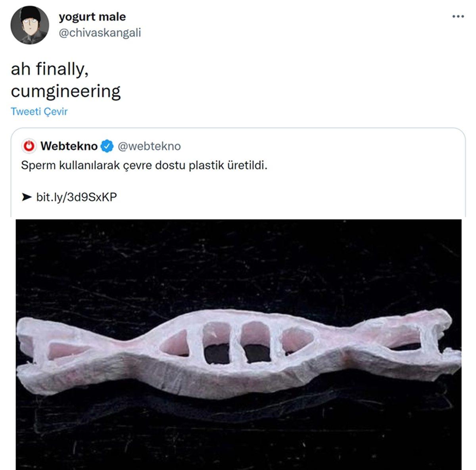Open the Webtekno account name

pyautogui.click(x=69, y=146)
